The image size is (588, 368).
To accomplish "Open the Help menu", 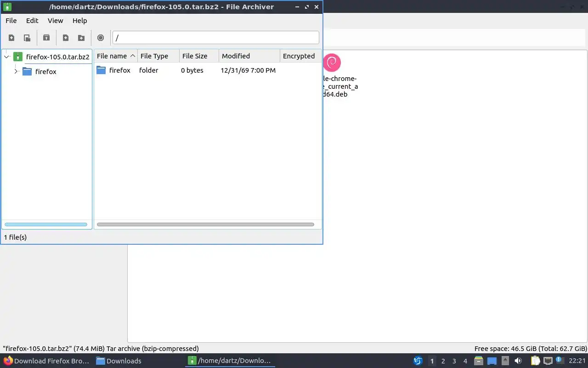I will (x=79, y=21).
